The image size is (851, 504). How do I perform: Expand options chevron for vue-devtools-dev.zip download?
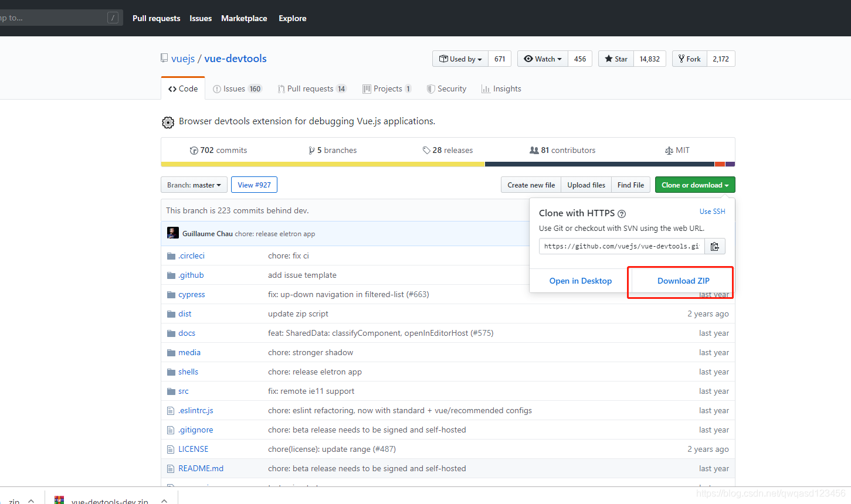coord(164,500)
